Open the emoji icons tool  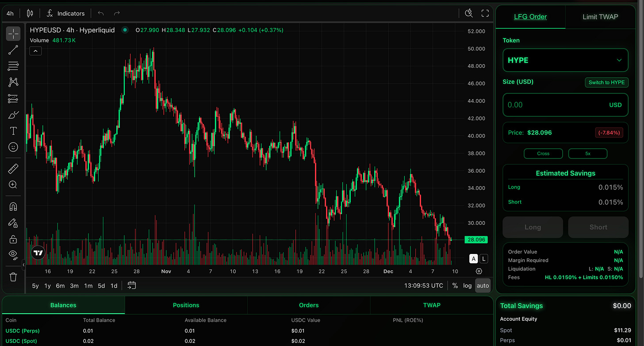point(13,147)
